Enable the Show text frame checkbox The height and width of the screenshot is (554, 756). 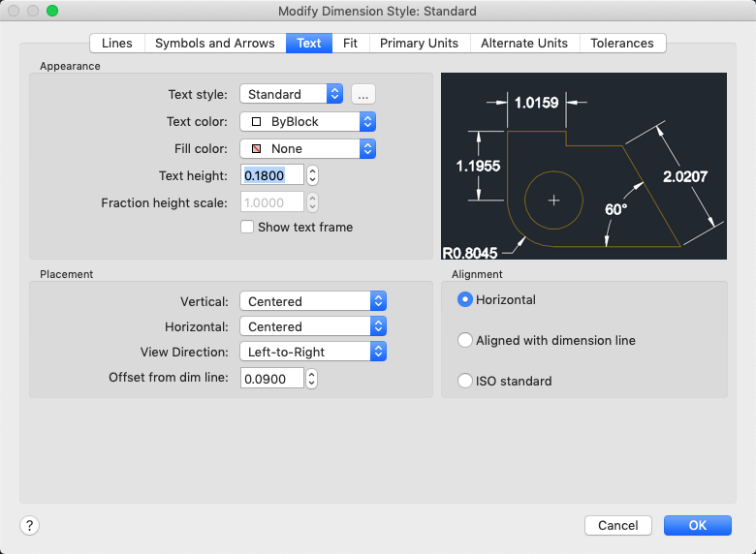[247, 227]
